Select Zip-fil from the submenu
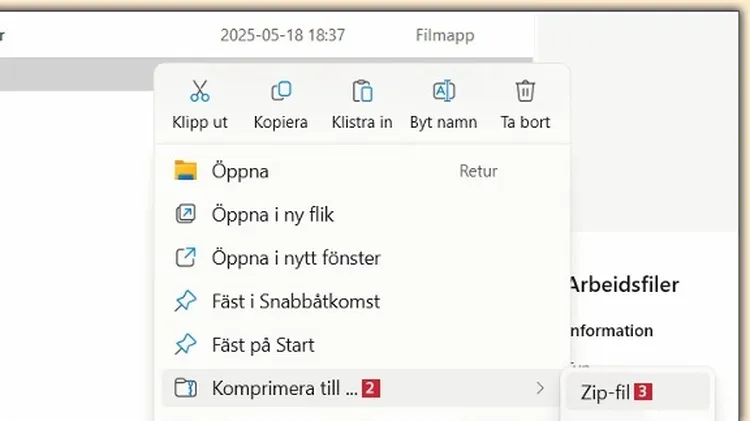The image size is (750, 421). [605, 393]
